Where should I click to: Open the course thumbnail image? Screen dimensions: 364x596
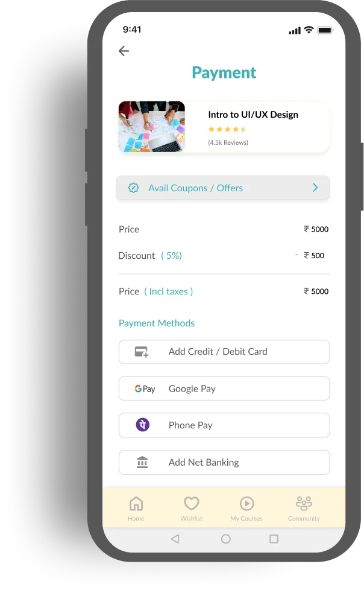pyautogui.click(x=152, y=127)
